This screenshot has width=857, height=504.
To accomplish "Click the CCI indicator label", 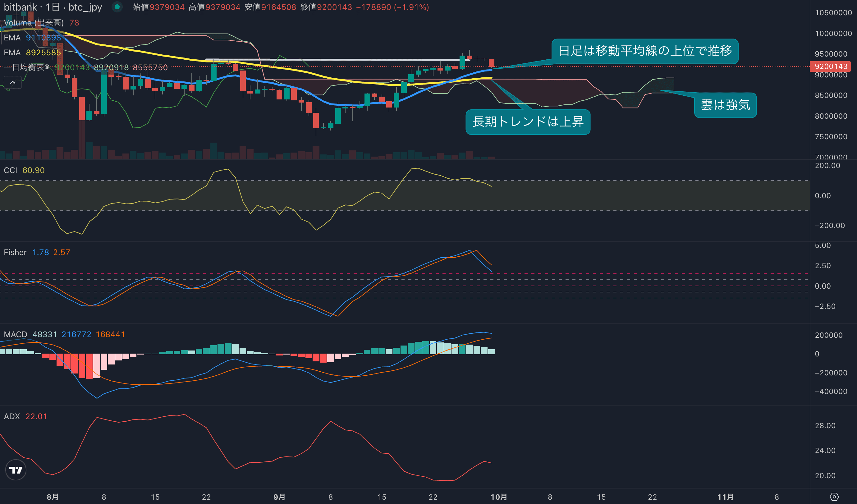I will click(x=10, y=170).
